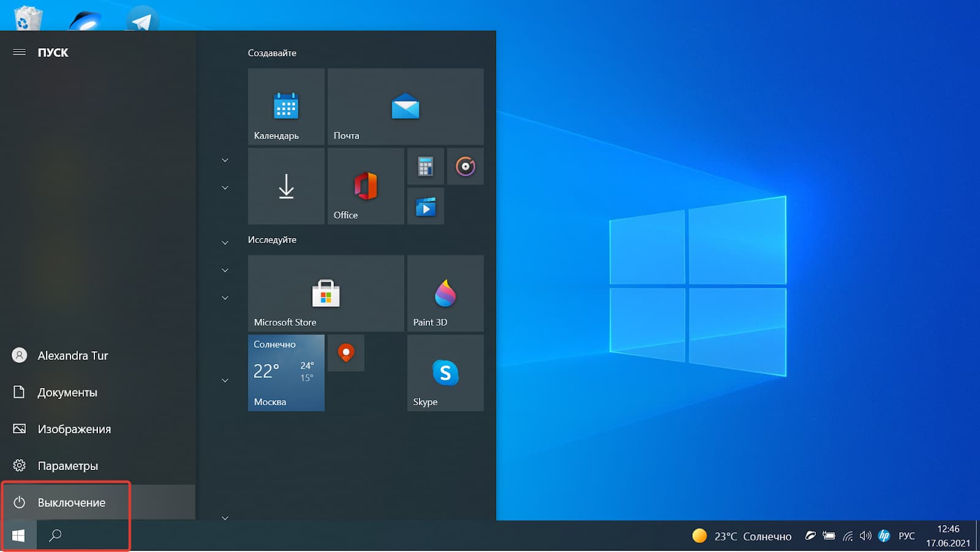The width and height of the screenshot is (980, 552).
Task: Launch Microsoft Store tile
Action: pyautogui.click(x=325, y=293)
